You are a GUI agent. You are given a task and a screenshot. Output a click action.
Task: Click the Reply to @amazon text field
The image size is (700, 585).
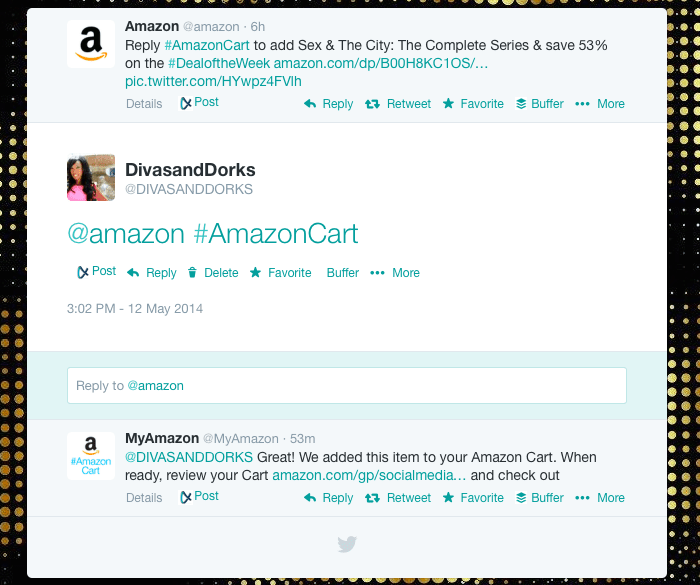click(346, 385)
